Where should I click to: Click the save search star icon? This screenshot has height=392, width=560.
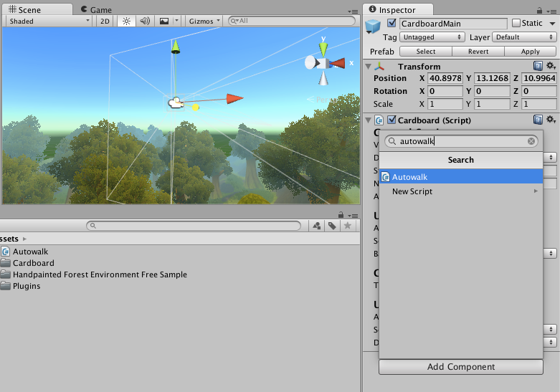click(348, 226)
